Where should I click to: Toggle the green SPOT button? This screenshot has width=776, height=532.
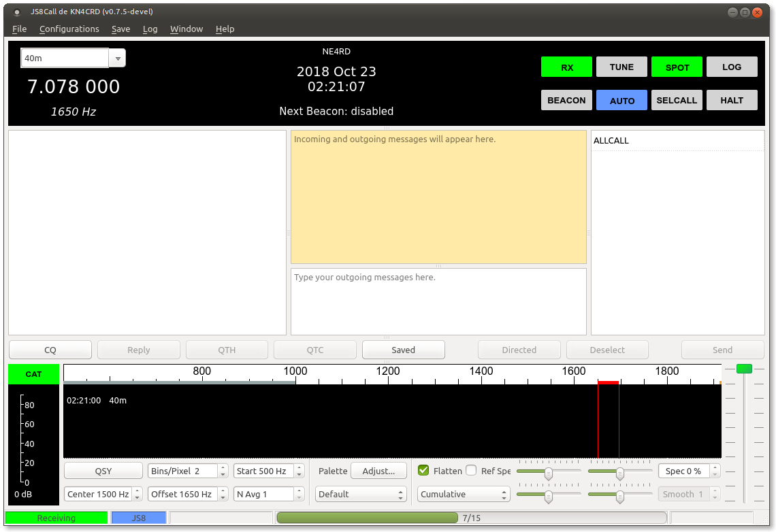pos(677,67)
